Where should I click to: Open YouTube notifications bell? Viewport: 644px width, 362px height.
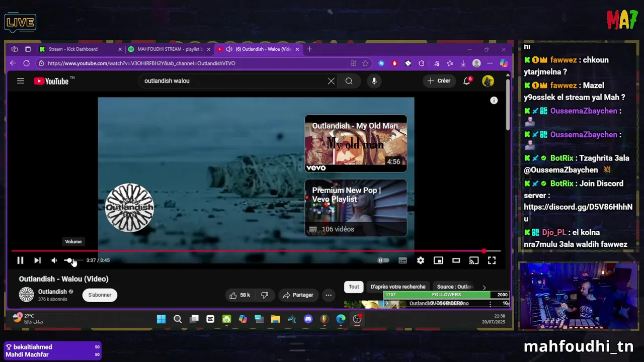click(x=467, y=81)
